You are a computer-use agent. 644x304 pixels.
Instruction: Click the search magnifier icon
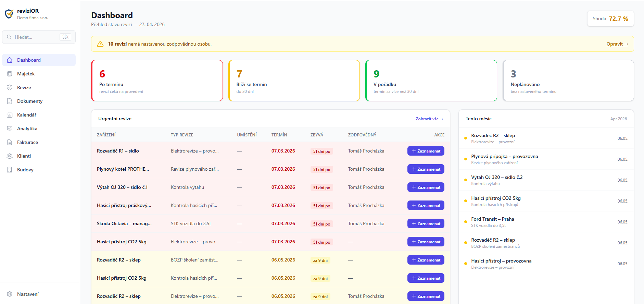(x=9, y=37)
